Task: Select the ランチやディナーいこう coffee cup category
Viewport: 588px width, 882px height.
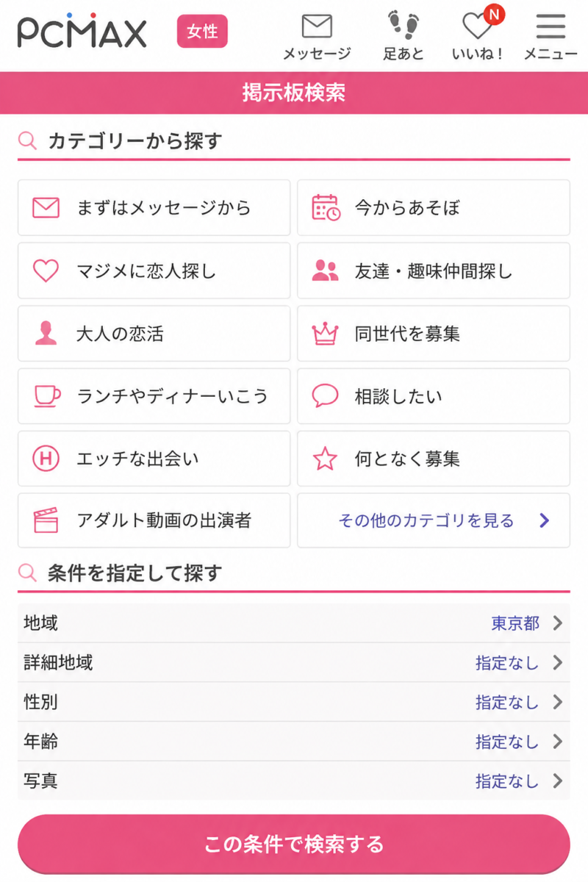Action: pyautogui.click(x=154, y=396)
